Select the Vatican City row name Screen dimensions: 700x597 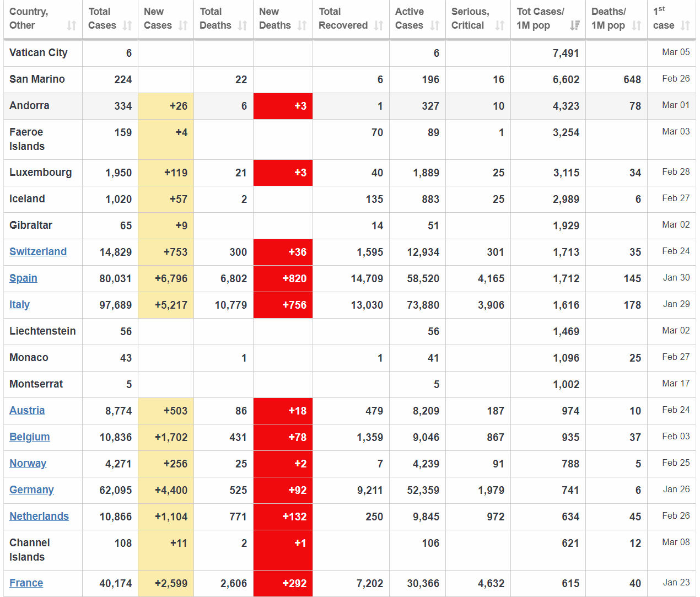pyautogui.click(x=39, y=53)
